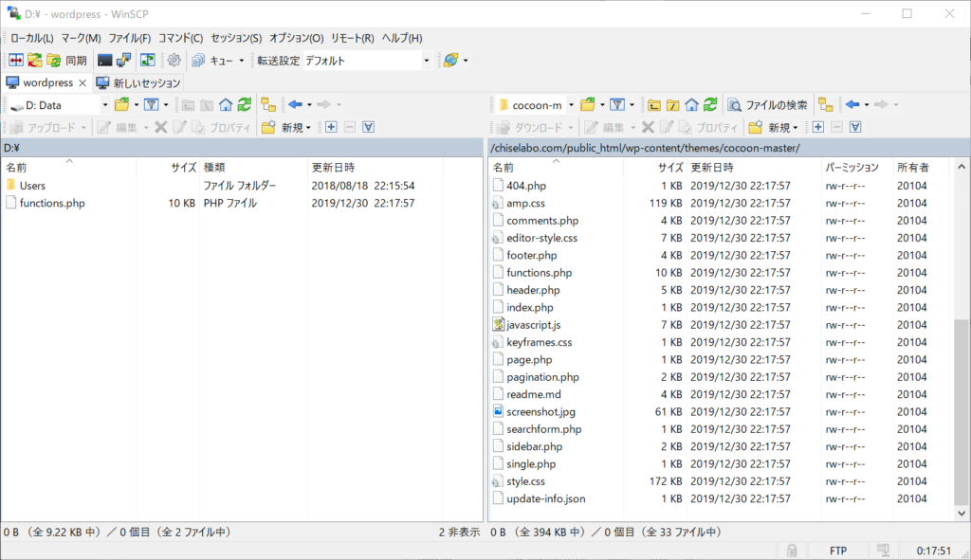
Task: Go to remote parent directory icon
Action: pyautogui.click(x=654, y=104)
